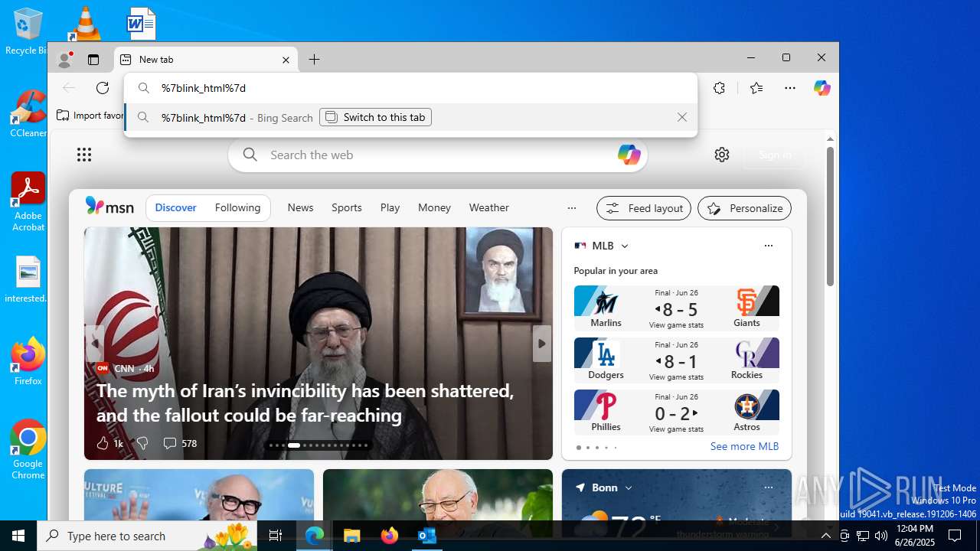This screenshot has height=551, width=980.
Task: Select the Following tab
Action: tap(237, 207)
